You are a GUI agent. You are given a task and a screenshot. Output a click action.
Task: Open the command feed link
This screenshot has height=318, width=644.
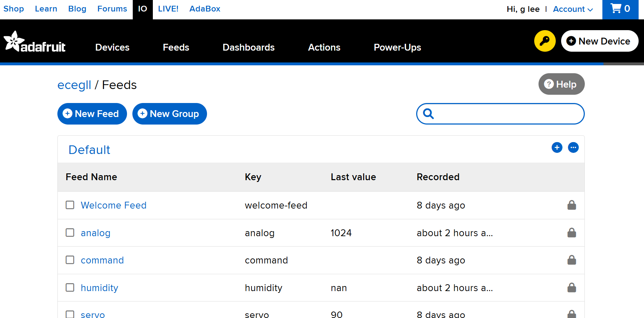(x=102, y=260)
